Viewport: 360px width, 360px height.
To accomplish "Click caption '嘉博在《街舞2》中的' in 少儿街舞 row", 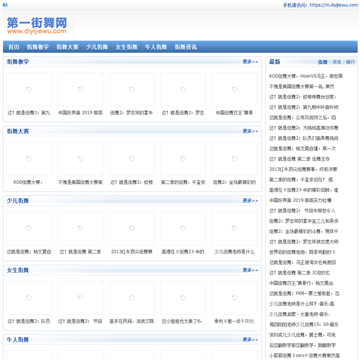I will [183, 252].
